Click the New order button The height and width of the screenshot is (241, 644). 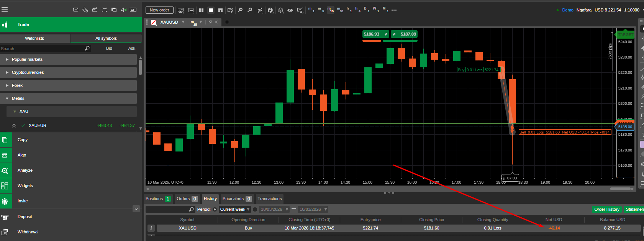tap(159, 10)
